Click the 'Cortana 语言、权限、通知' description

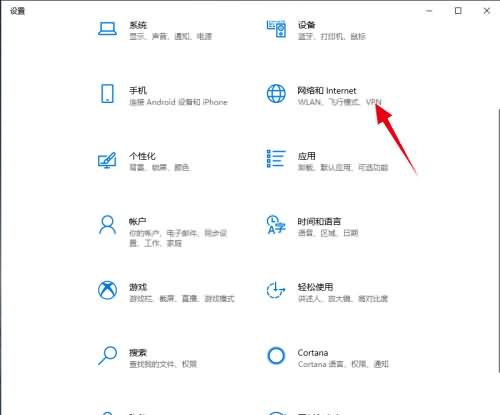tap(343, 364)
